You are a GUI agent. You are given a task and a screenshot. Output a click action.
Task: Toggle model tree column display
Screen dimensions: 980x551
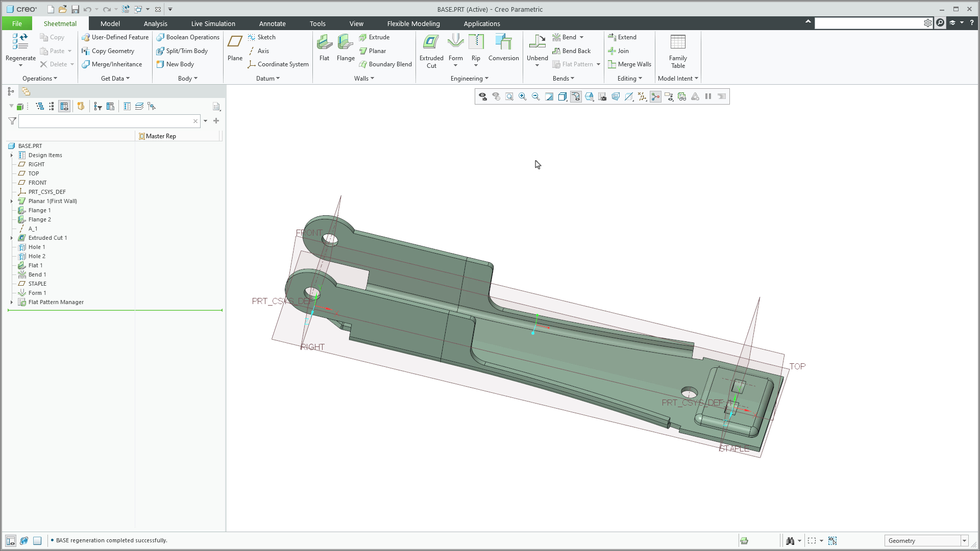coord(64,106)
